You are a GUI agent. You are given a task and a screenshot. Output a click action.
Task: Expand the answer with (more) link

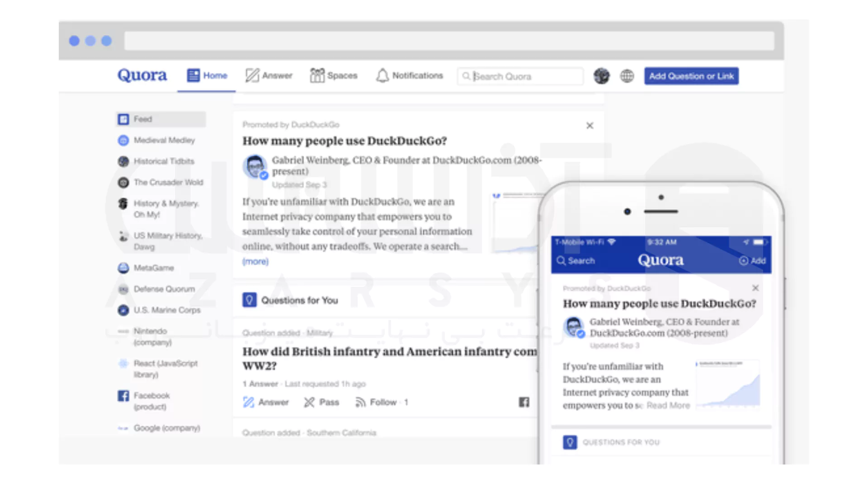coord(255,262)
